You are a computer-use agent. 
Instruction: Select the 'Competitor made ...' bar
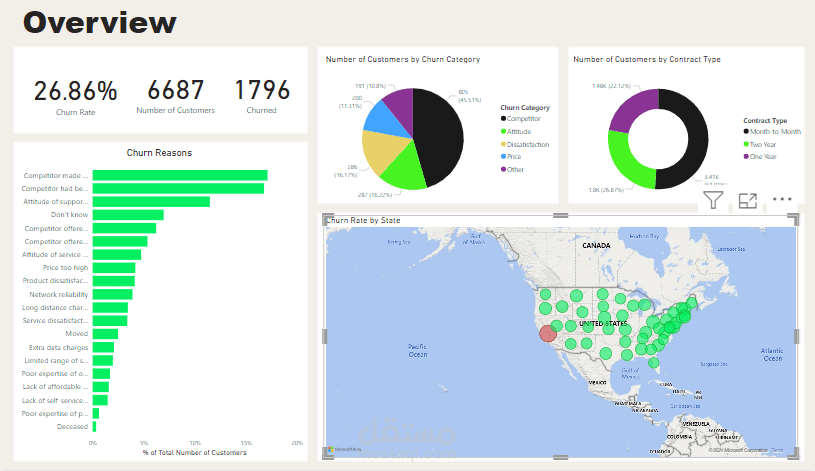pos(180,175)
